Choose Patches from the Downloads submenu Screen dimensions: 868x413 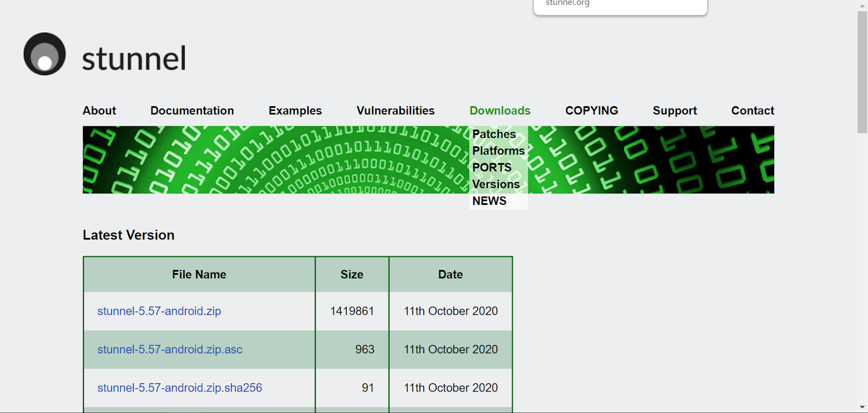coord(494,134)
